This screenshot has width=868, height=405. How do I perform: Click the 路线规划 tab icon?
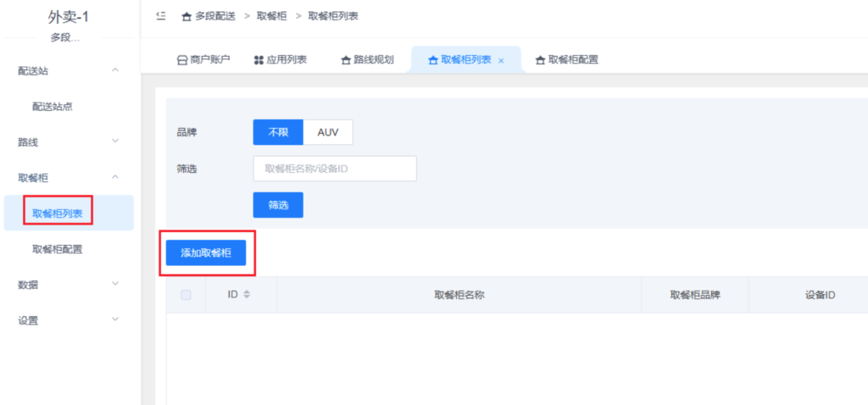pyautogui.click(x=346, y=60)
